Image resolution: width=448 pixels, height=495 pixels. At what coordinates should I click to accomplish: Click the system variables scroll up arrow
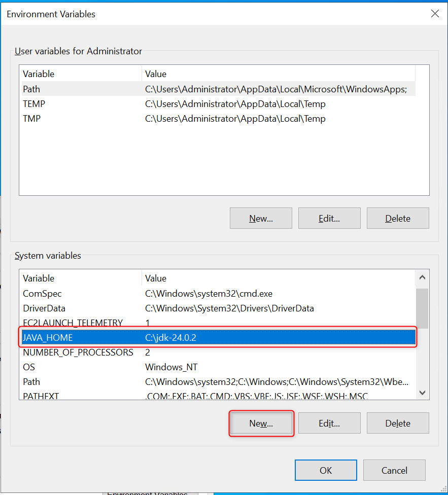423,277
